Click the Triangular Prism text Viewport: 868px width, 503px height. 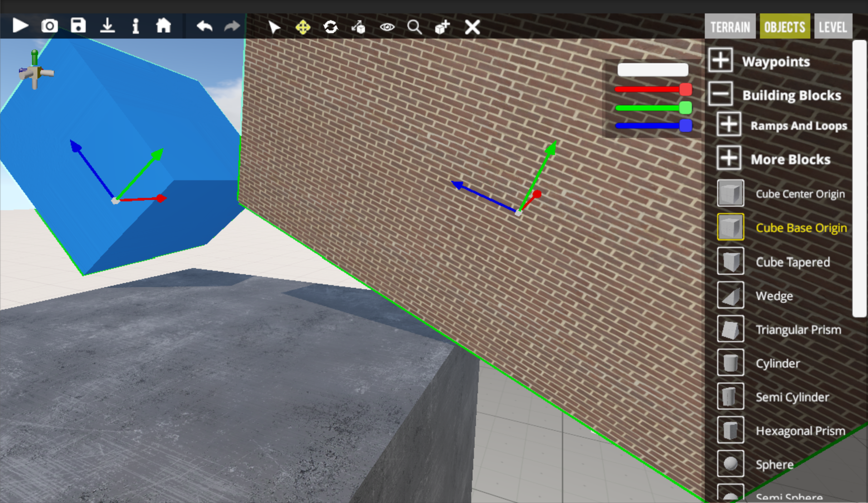pyautogui.click(x=798, y=330)
